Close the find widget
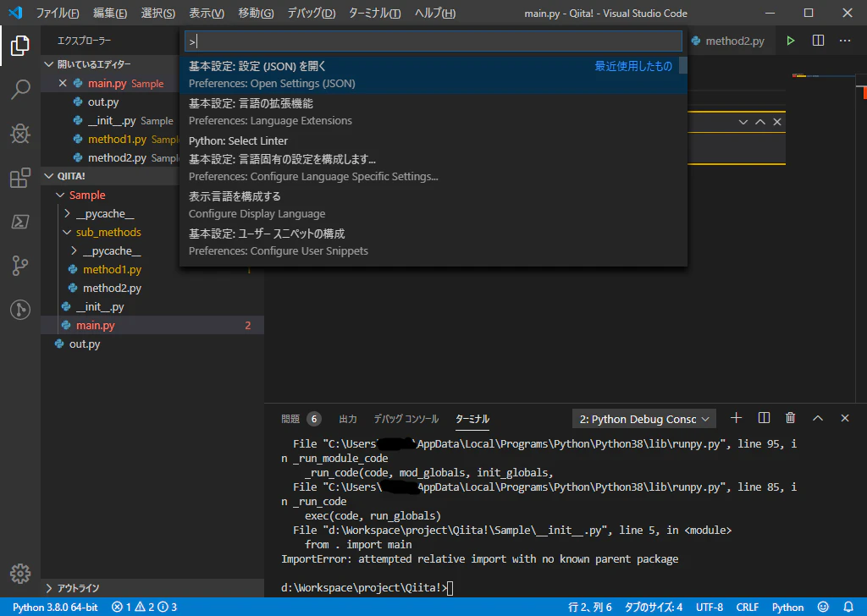The width and height of the screenshot is (867, 616). click(777, 122)
